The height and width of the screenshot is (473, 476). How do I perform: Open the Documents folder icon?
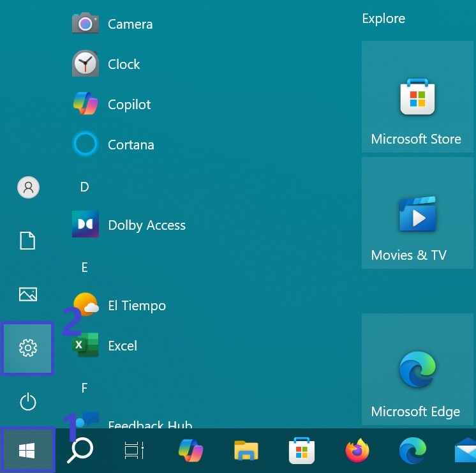coord(27,241)
